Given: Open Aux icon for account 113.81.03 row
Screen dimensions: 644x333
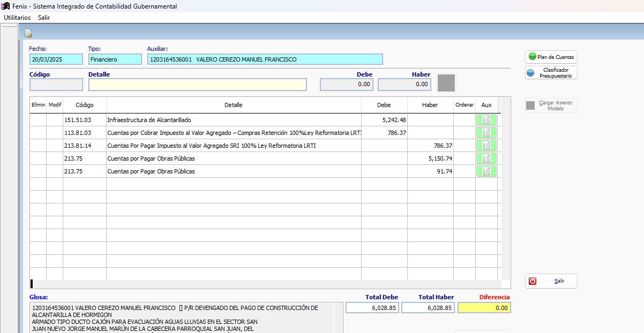Looking at the screenshot, I should click(486, 133).
